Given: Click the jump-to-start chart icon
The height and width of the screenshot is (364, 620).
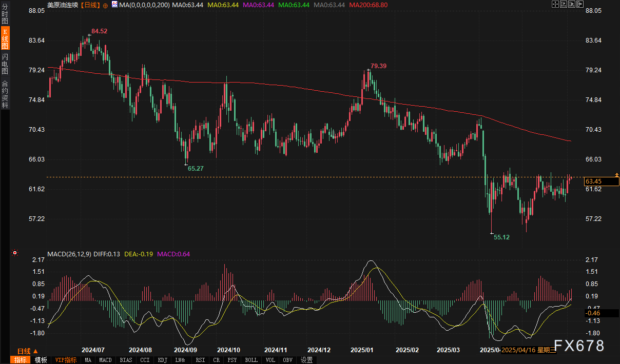Looking at the screenshot, I should coord(563,4).
